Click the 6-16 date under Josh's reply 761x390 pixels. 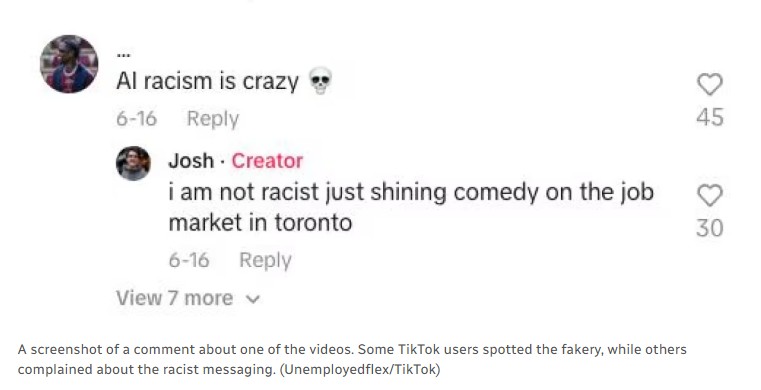(189, 260)
